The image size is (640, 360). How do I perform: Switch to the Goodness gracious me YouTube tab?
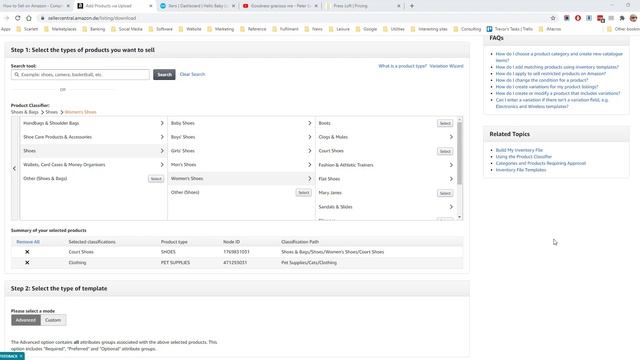(x=280, y=6)
